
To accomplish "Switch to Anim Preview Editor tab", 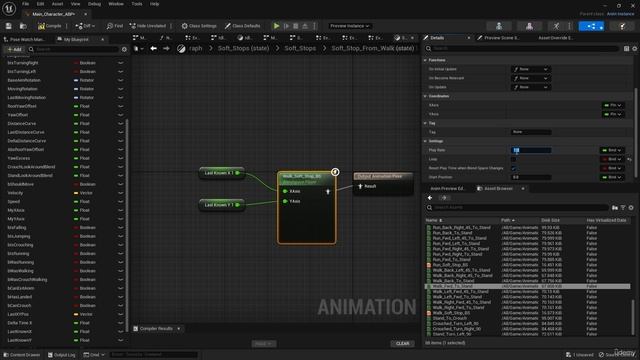I will point(447,189).
